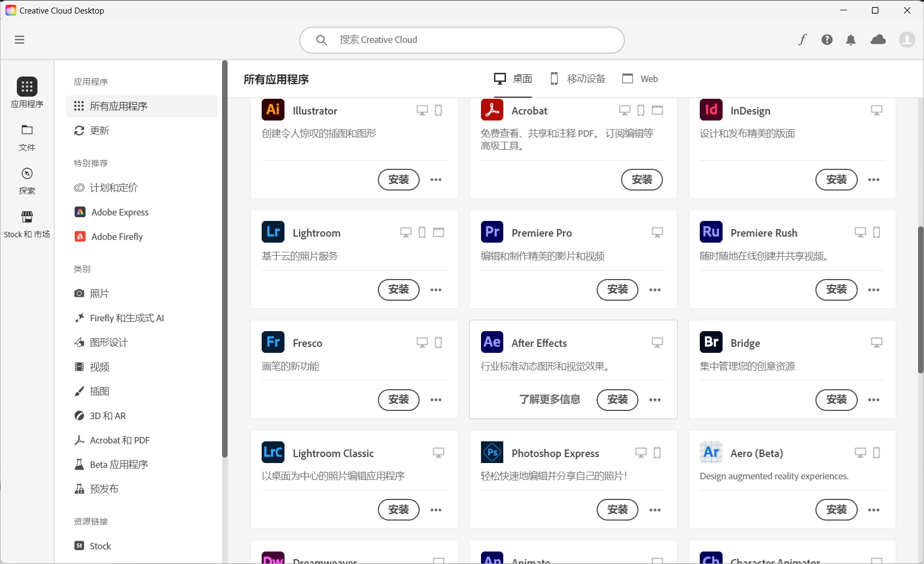Click the app list vertical scrollbar
924x564 pixels.
[920, 300]
